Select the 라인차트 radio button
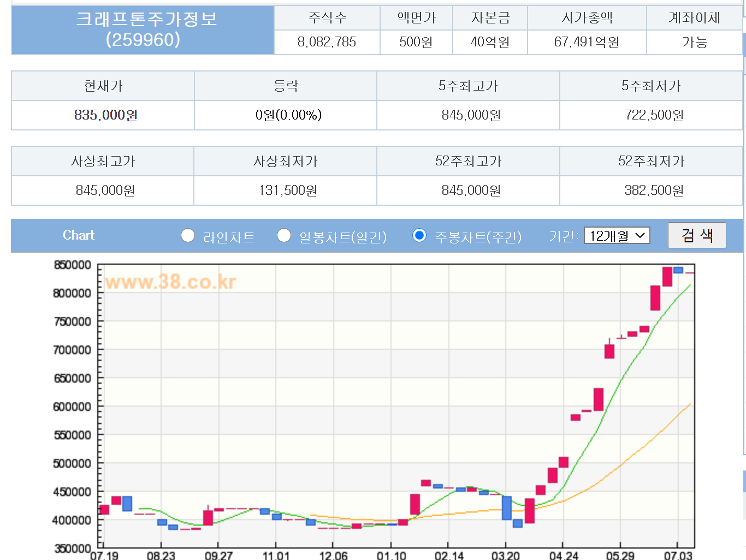 (x=188, y=235)
